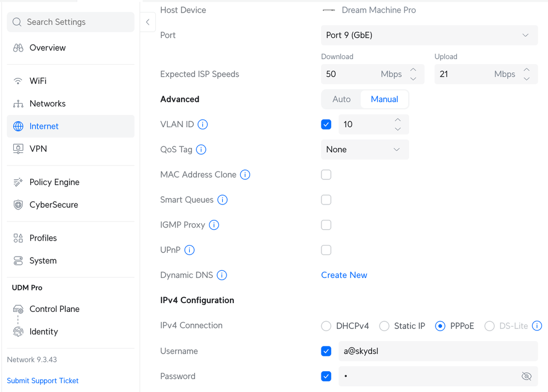The height and width of the screenshot is (392, 548).
Task: Click the Dynamic DNS info icon
Action: tap(222, 275)
